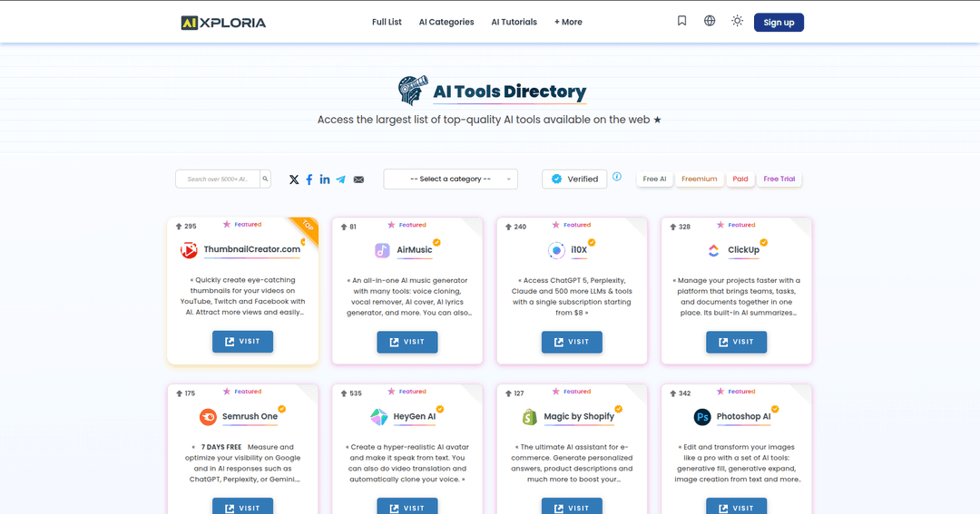Share by email envelope icon
Viewport: 980px width, 514px height.
point(358,179)
